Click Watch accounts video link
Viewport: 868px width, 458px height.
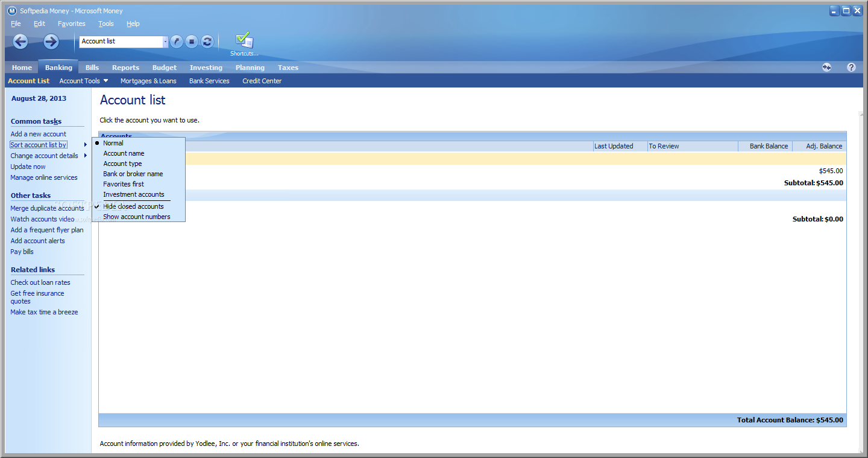(42, 219)
